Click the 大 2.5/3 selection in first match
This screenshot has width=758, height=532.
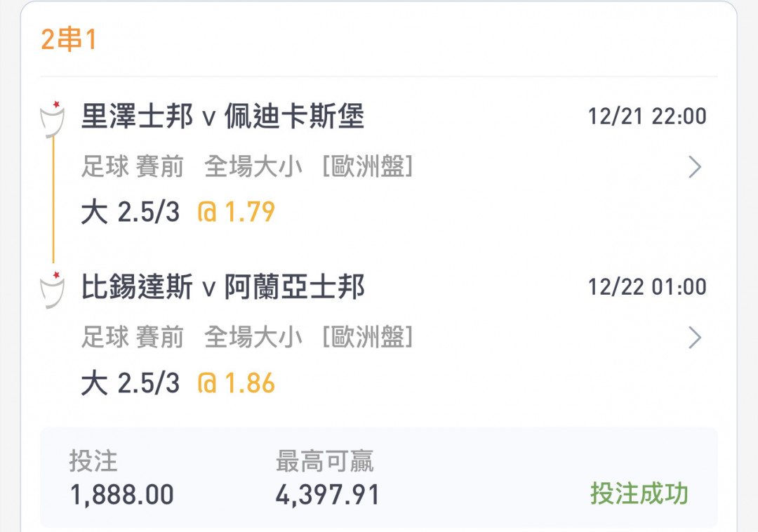click(x=131, y=212)
